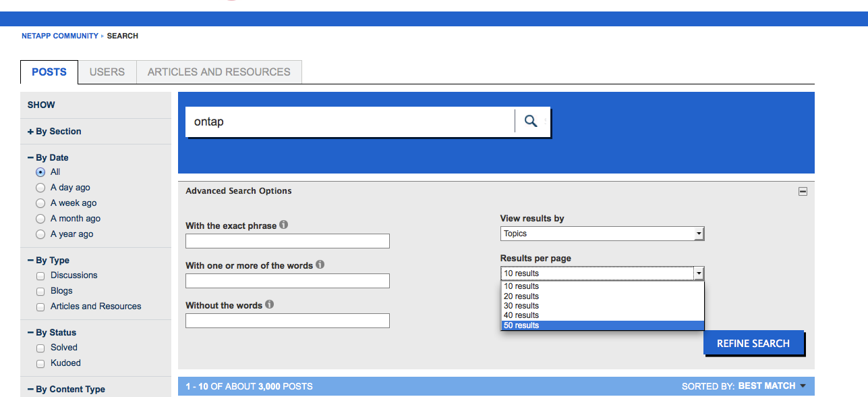Collapse Advanced Search Options with minus icon

pyautogui.click(x=803, y=191)
